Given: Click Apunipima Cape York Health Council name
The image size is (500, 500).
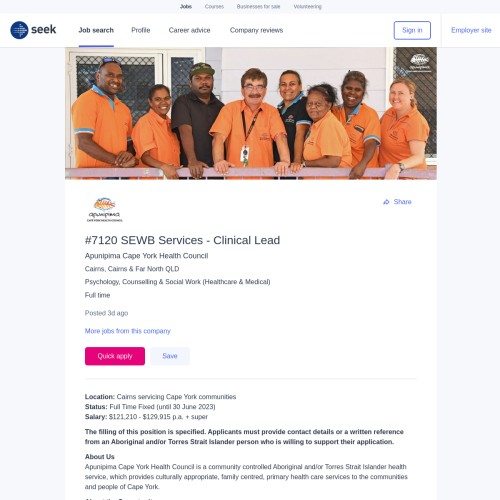Looking at the screenshot, I should tap(146, 256).
